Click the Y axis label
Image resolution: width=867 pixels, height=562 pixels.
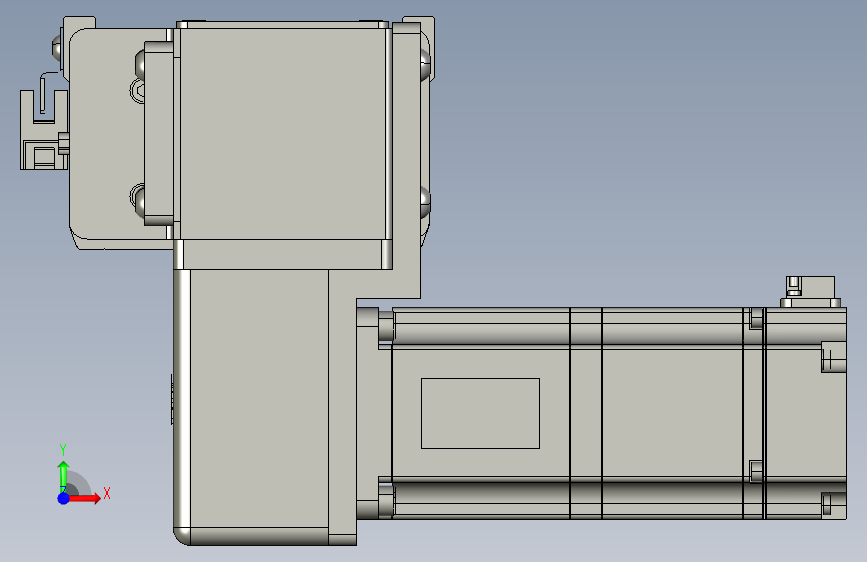pyautogui.click(x=63, y=450)
